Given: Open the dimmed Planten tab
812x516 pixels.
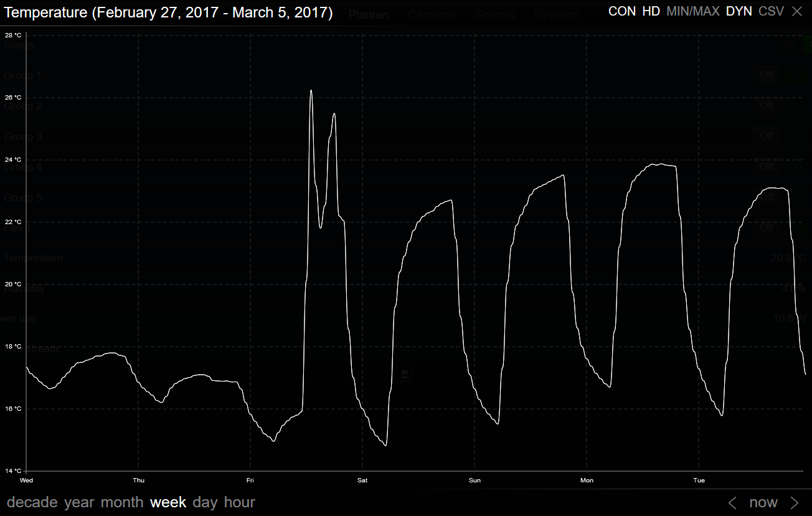Looking at the screenshot, I should [368, 15].
